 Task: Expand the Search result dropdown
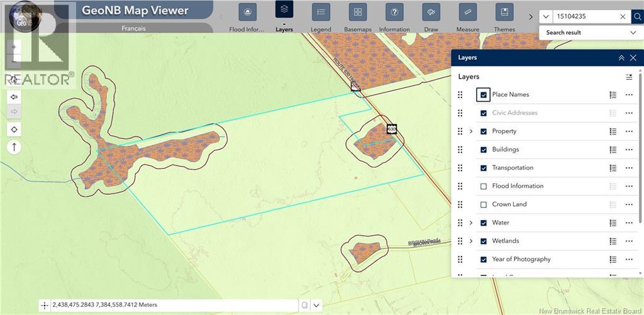tap(633, 33)
